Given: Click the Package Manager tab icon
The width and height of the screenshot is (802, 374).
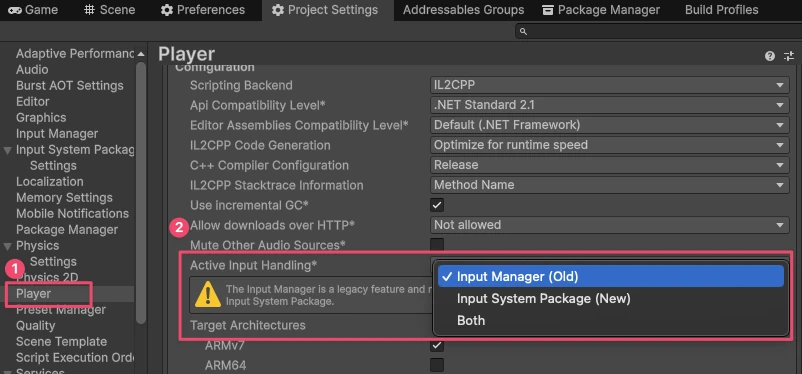Looking at the screenshot, I should click(x=548, y=10).
